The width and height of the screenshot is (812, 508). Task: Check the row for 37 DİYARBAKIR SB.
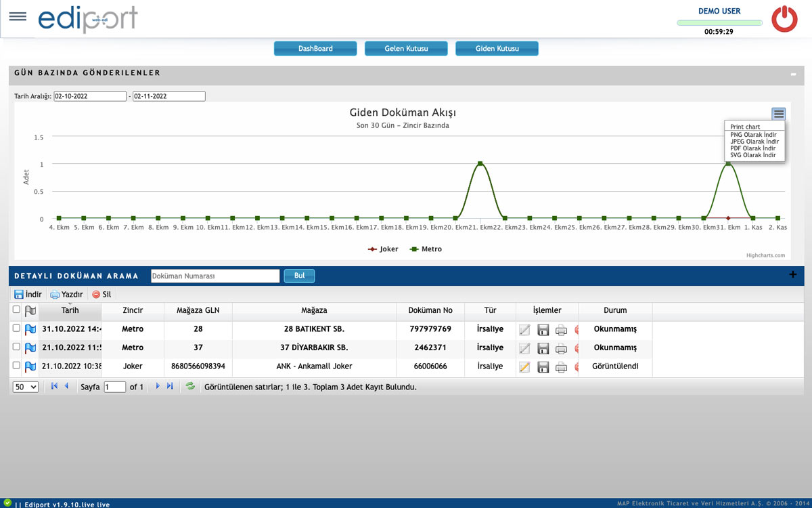pyautogui.click(x=16, y=346)
